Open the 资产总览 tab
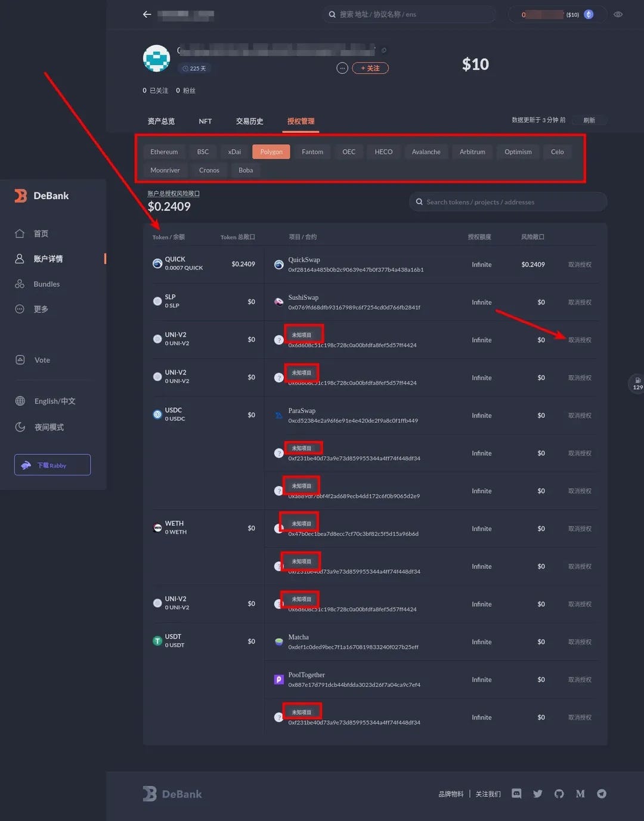Image resolution: width=644 pixels, height=821 pixels. pyautogui.click(x=161, y=121)
